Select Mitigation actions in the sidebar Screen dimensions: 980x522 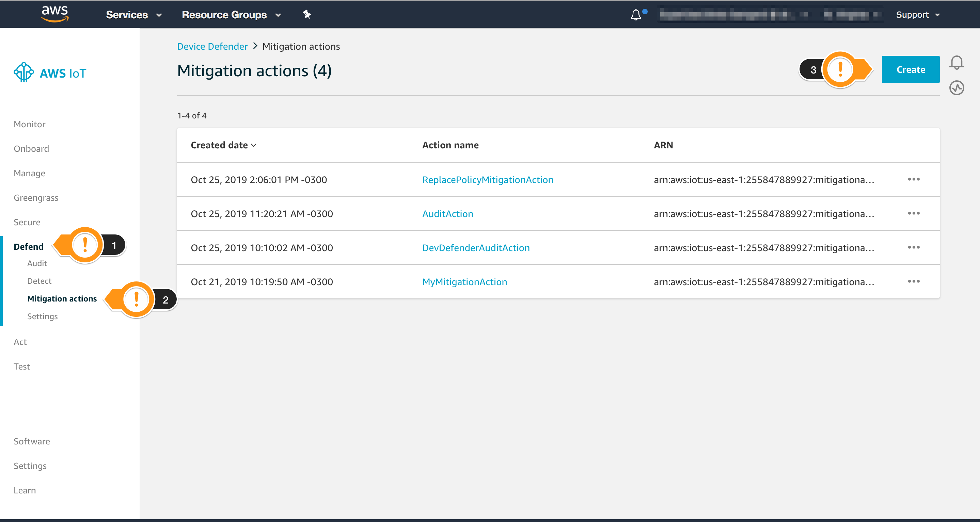[x=62, y=299]
